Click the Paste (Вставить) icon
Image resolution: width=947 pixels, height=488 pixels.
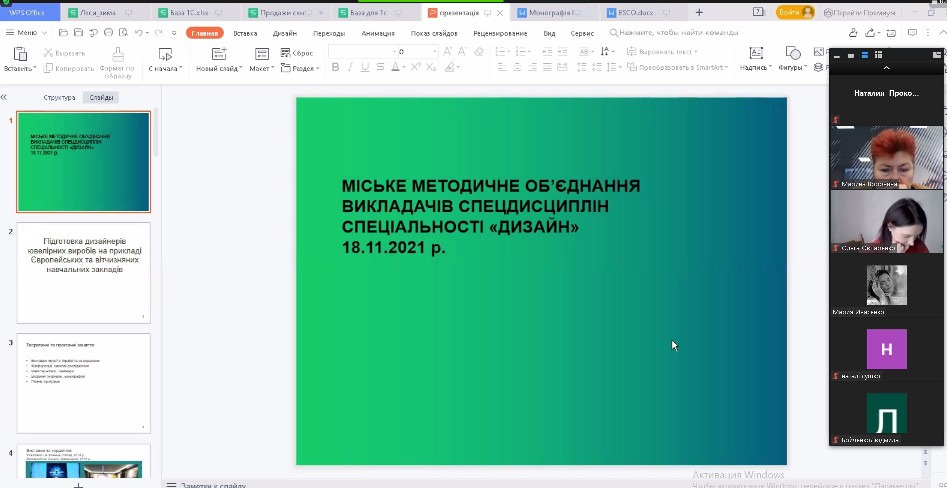click(18, 54)
